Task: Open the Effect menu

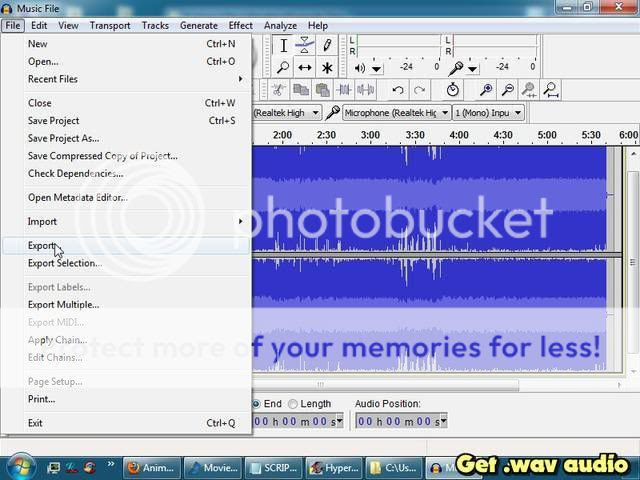Action: (x=240, y=26)
